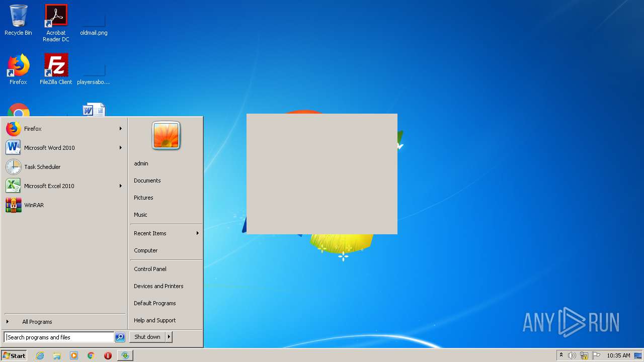Image resolution: width=644 pixels, height=362 pixels.
Task: Select the Word document desktop icon
Action: coord(94,110)
